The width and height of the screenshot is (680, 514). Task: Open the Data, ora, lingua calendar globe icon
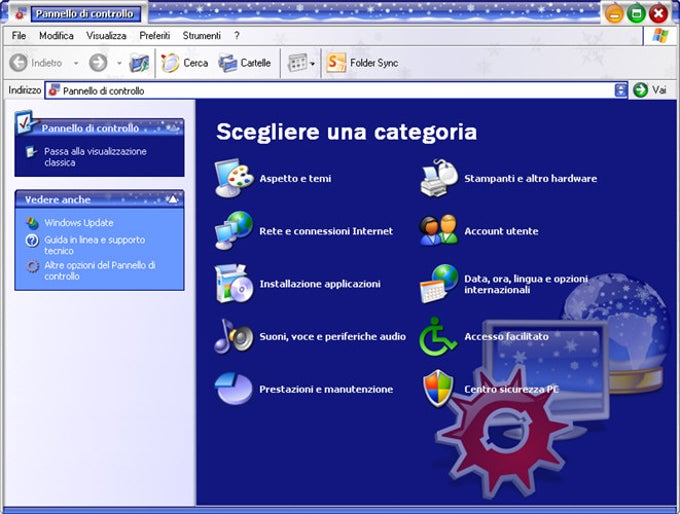(x=439, y=284)
